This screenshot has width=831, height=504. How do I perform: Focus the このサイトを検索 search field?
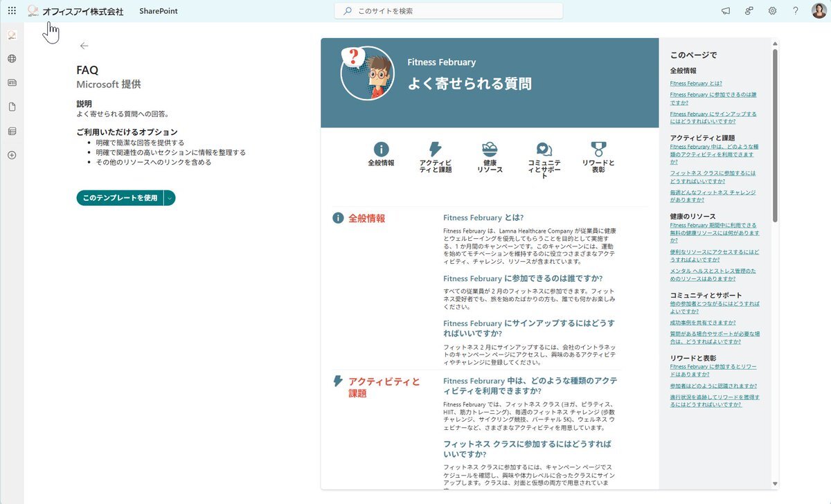449,11
